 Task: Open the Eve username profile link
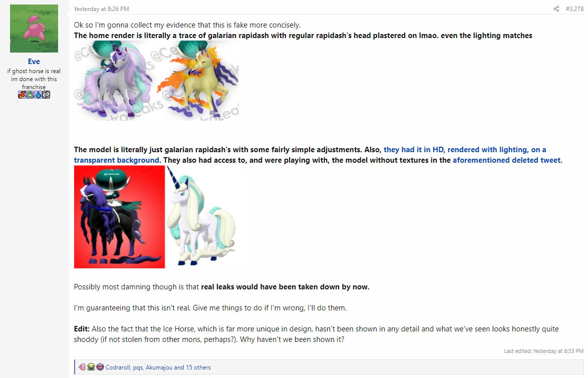tap(34, 62)
